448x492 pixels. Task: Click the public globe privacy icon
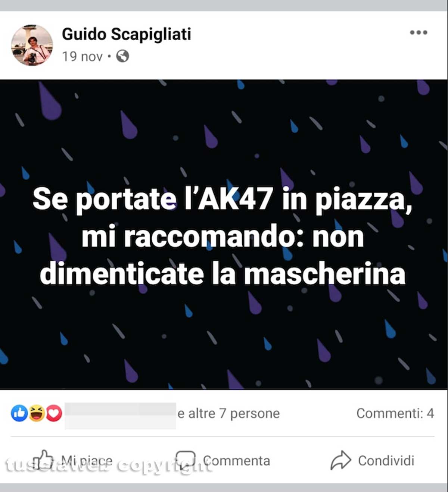click(123, 56)
